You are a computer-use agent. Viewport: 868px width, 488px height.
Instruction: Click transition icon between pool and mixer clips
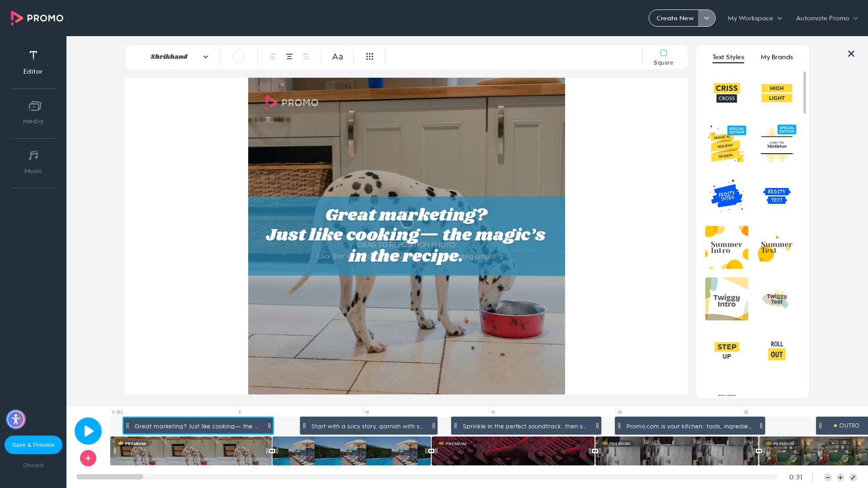coord(431,451)
